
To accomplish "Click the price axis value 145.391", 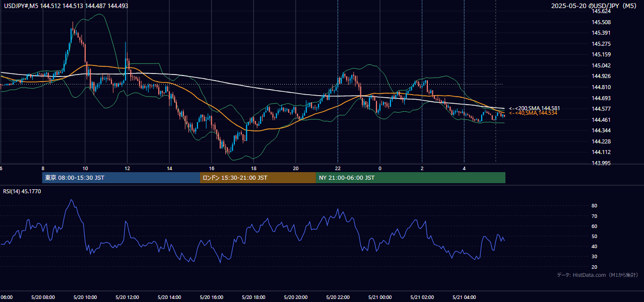I will pyautogui.click(x=602, y=33).
